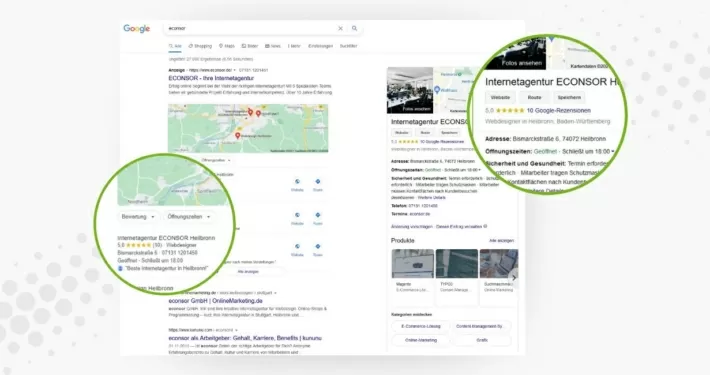
Task: Click Route icon of first local listing
Action: [318, 181]
